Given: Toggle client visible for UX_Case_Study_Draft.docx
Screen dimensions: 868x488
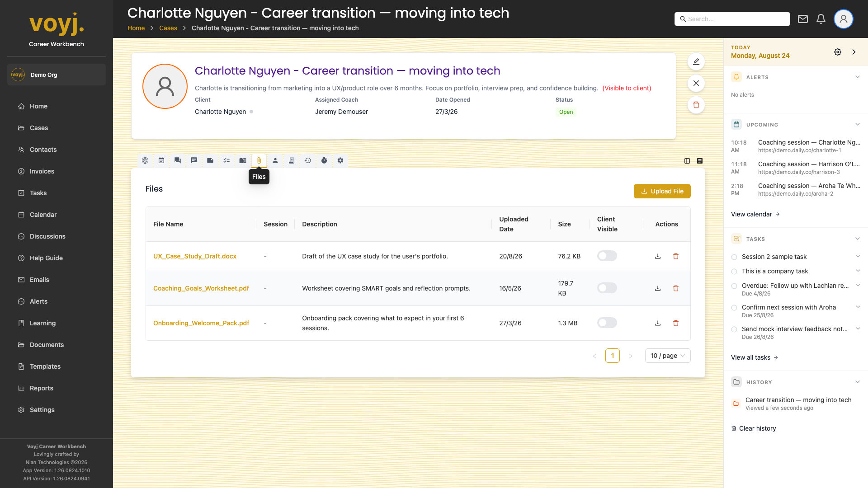Looking at the screenshot, I should click(x=607, y=256).
